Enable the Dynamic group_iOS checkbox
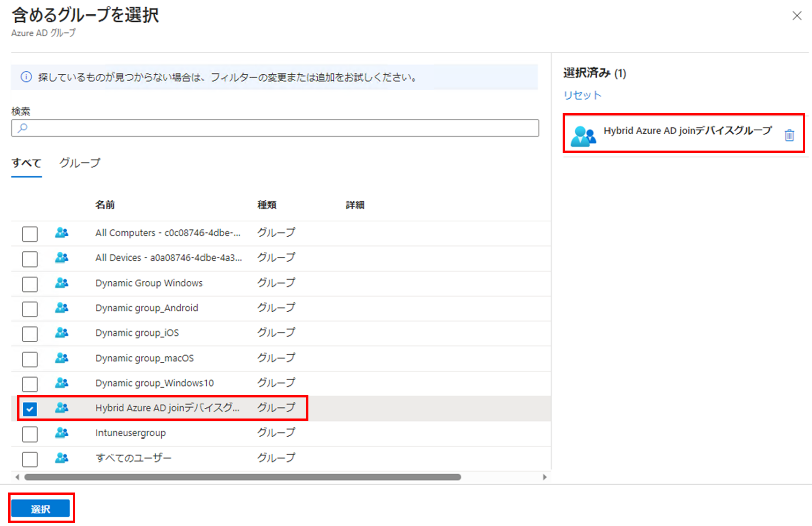 [30, 334]
